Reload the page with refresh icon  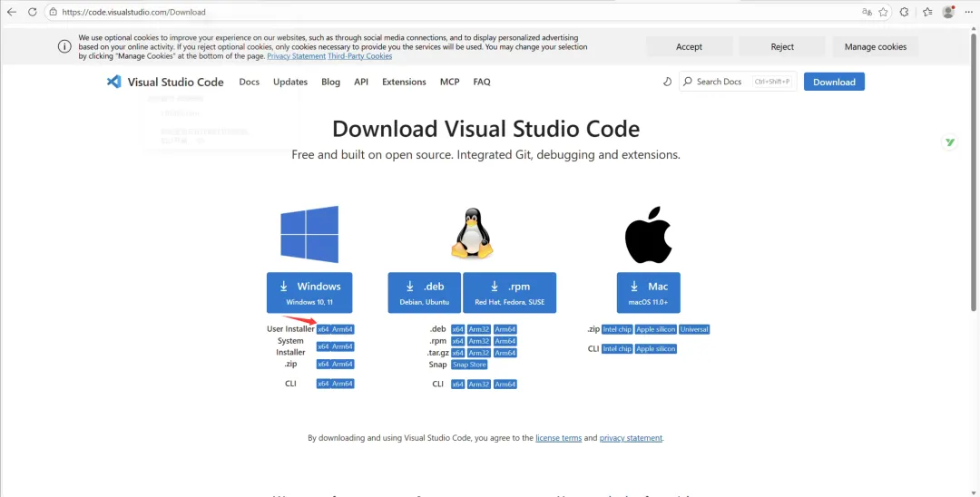click(33, 12)
